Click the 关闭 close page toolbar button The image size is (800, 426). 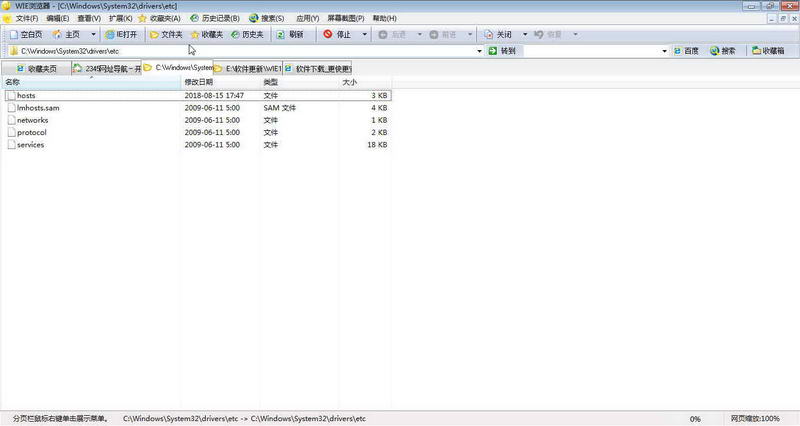pos(505,34)
